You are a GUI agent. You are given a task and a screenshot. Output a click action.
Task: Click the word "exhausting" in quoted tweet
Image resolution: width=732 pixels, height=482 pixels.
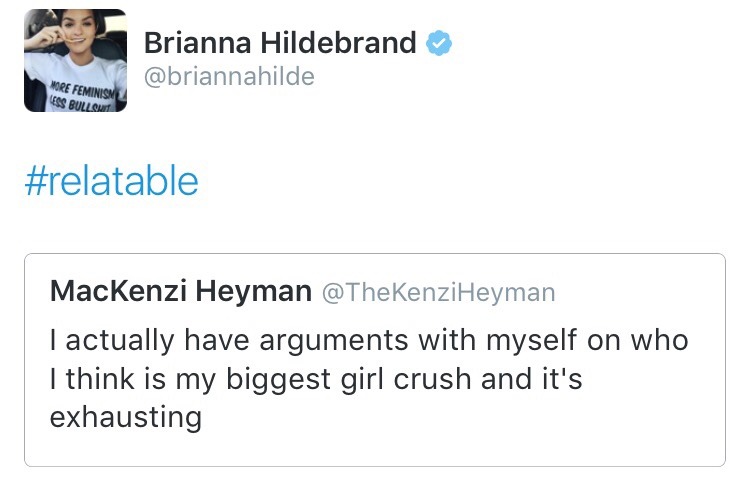[125, 416]
